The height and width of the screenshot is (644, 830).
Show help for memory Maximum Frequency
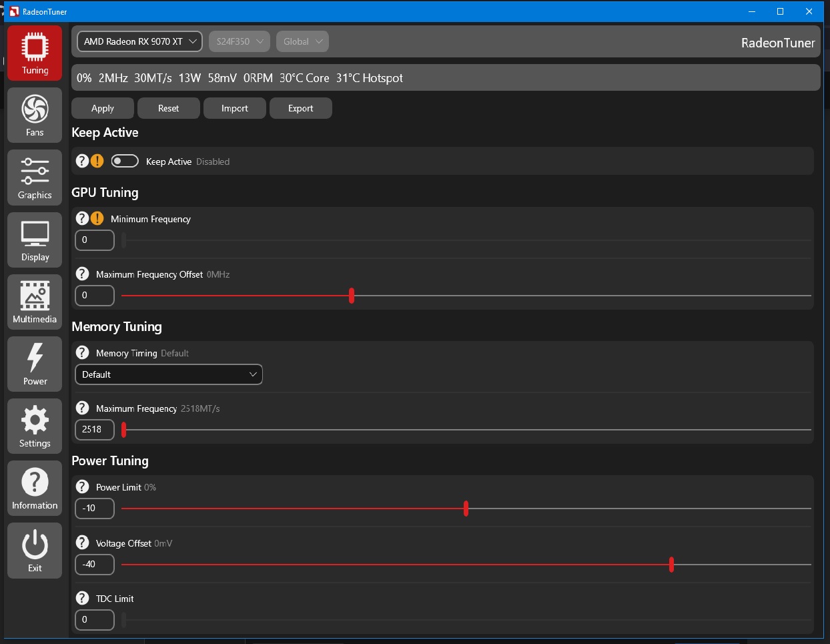[82, 408]
